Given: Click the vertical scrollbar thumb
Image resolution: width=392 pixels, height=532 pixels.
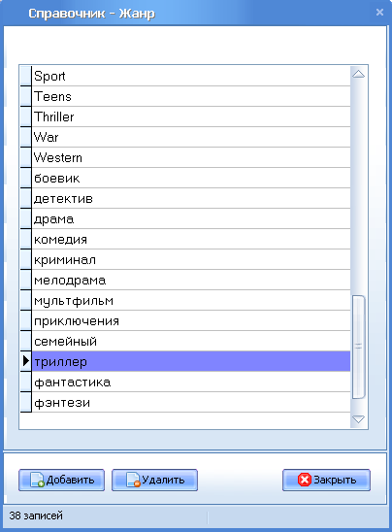Looking at the screenshot, I should (358, 347).
